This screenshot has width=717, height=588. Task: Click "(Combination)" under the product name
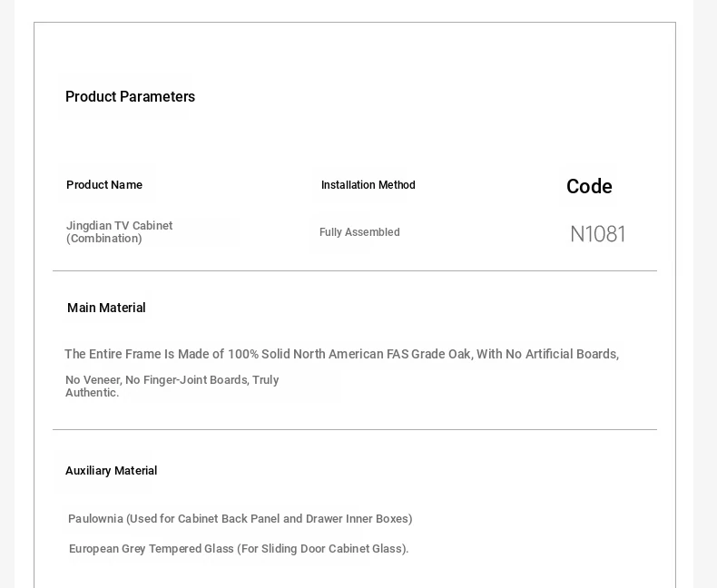(x=104, y=239)
